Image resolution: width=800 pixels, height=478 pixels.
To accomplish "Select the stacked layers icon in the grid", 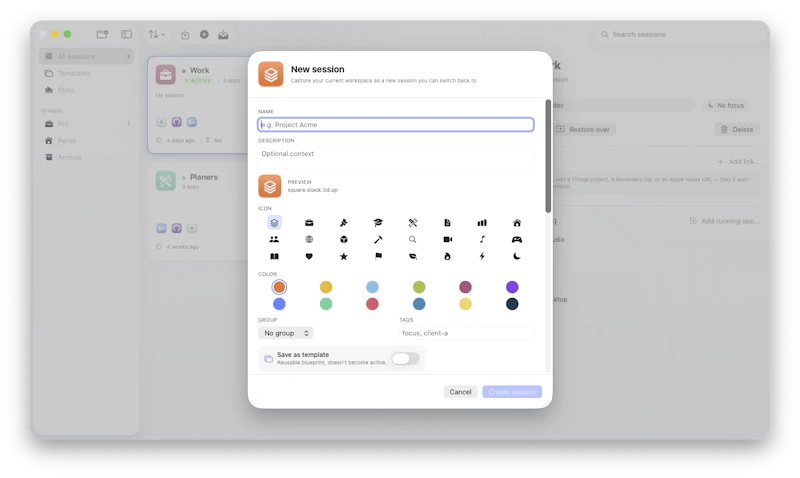I will coord(274,222).
